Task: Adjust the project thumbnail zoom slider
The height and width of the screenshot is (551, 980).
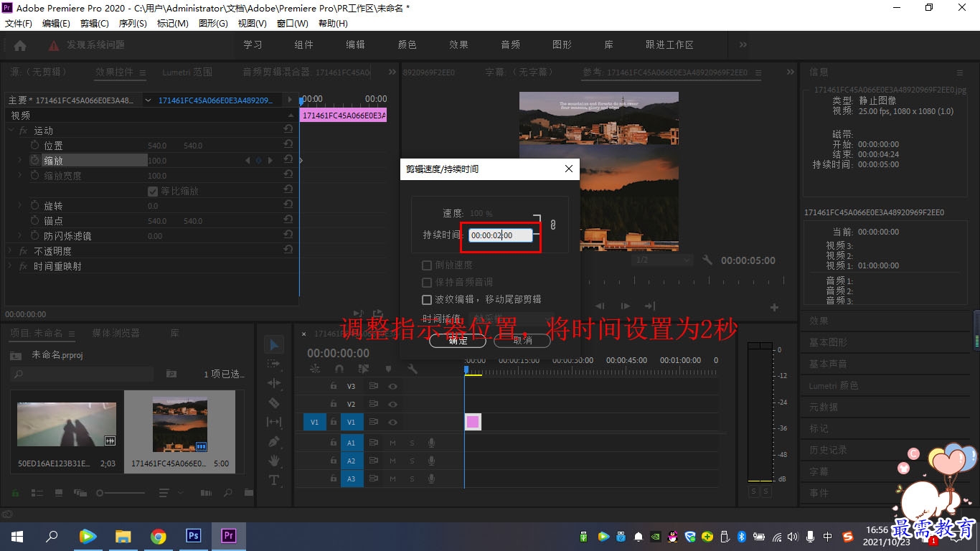Action: click(x=121, y=493)
